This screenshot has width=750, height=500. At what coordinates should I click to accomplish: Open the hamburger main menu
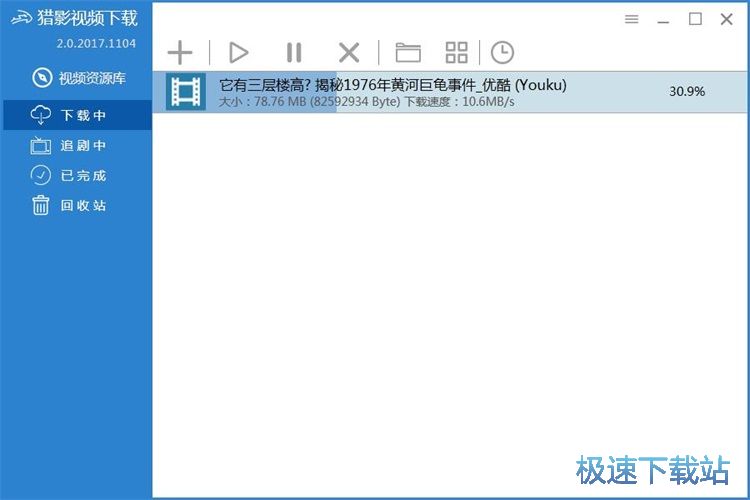point(631,19)
